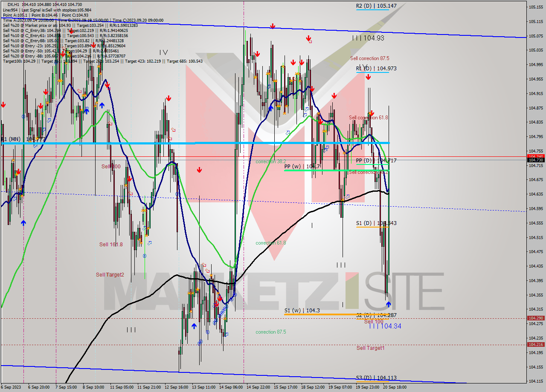Select the green 'correction 87.5' label

tap(271, 332)
